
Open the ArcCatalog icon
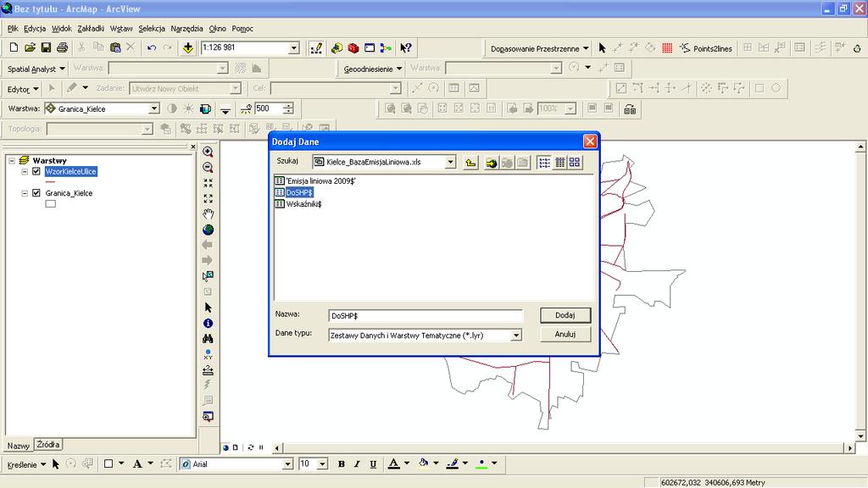(337, 48)
